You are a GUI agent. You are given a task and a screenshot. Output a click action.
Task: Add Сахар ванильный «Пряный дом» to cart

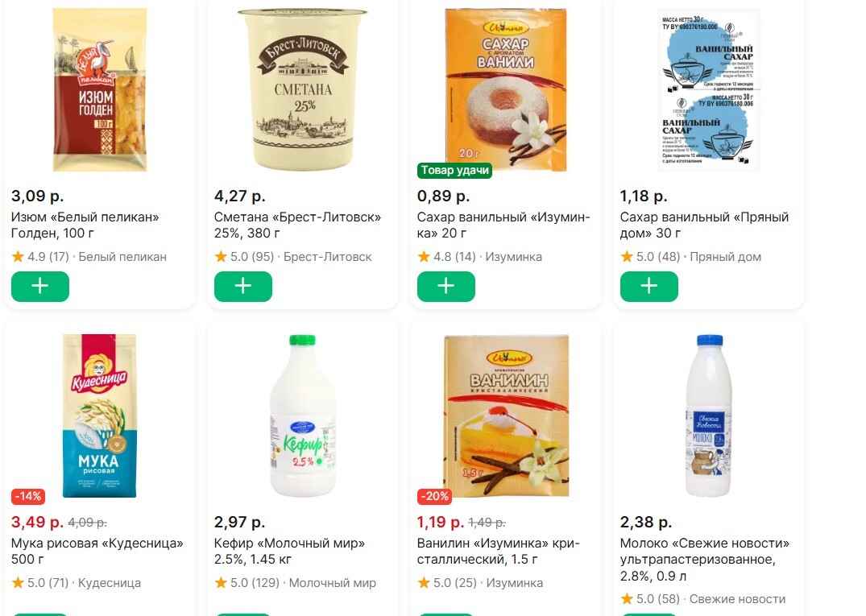pyautogui.click(x=649, y=287)
